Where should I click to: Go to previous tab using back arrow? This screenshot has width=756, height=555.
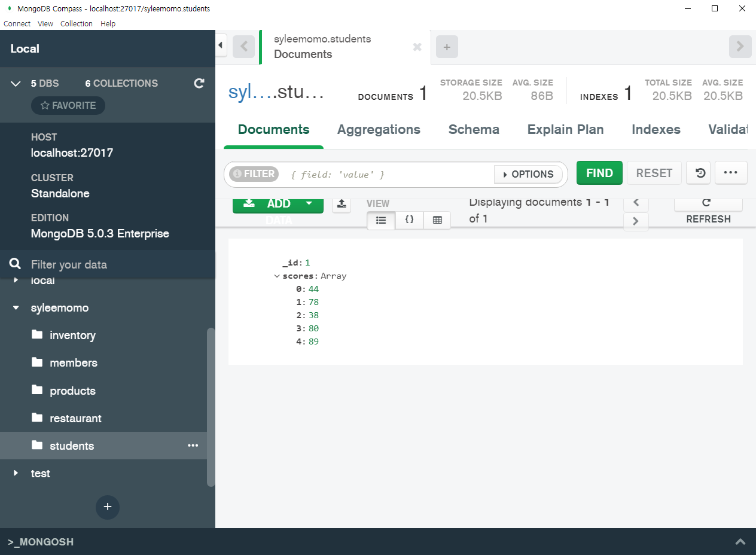point(244,47)
